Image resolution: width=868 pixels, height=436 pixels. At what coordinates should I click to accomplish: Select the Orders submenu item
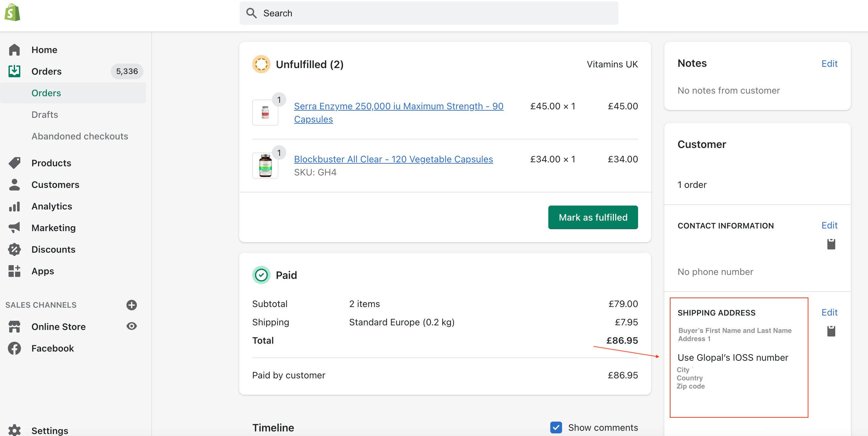pos(46,93)
